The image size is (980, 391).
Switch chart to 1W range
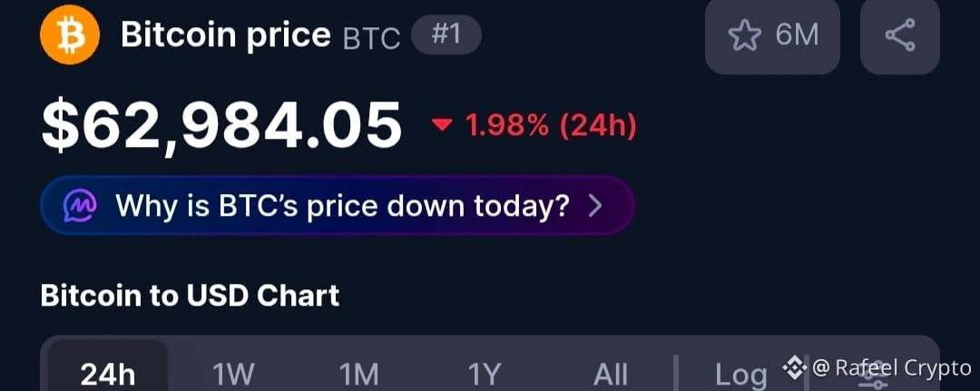click(233, 374)
